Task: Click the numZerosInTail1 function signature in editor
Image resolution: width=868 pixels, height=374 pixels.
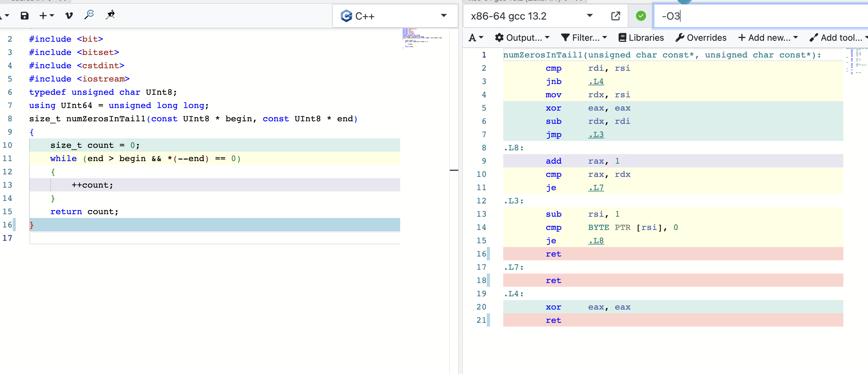Action: [x=193, y=119]
